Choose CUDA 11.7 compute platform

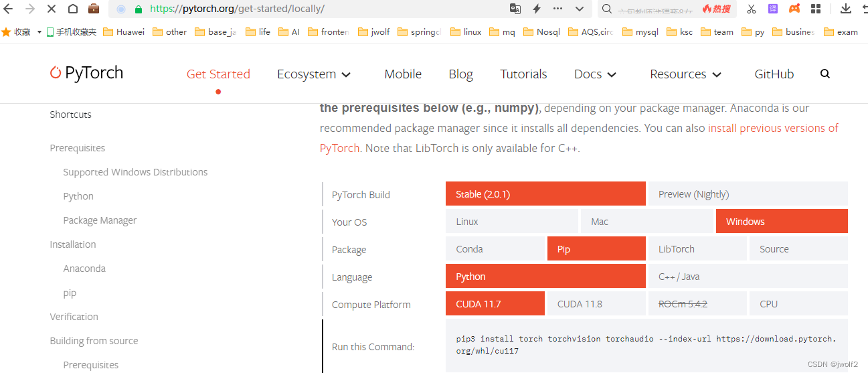tap(495, 304)
